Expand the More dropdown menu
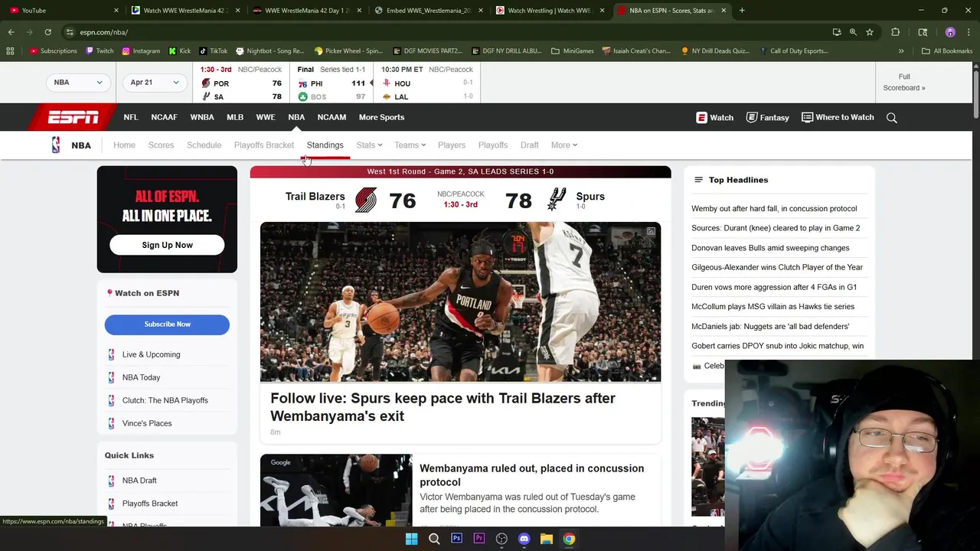 pos(563,145)
